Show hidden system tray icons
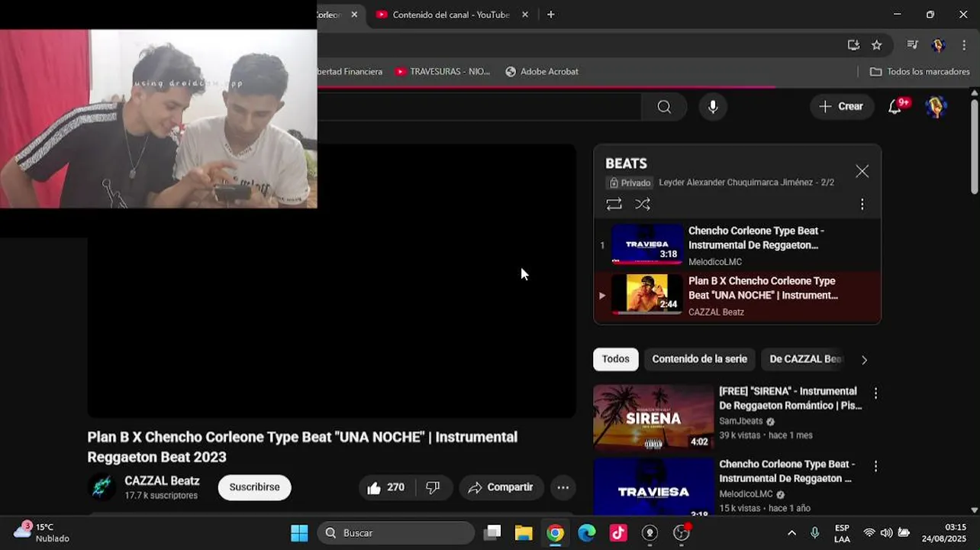The height and width of the screenshot is (550, 980). pyautogui.click(x=791, y=532)
